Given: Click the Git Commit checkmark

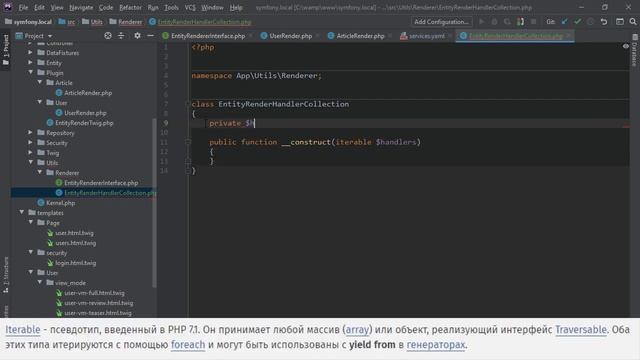Looking at the screenshot, I should 577,22.
